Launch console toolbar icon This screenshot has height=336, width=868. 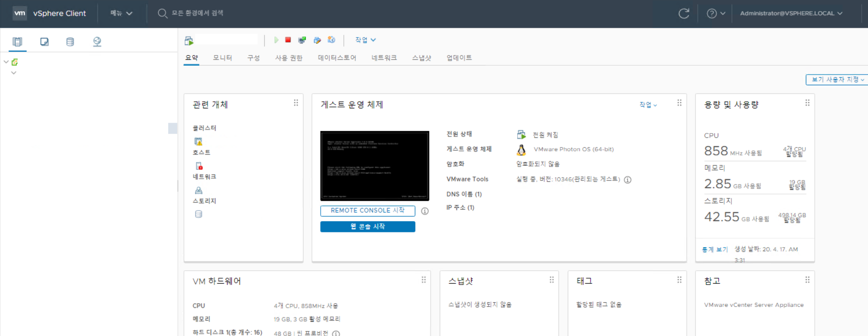coord(302,40)
